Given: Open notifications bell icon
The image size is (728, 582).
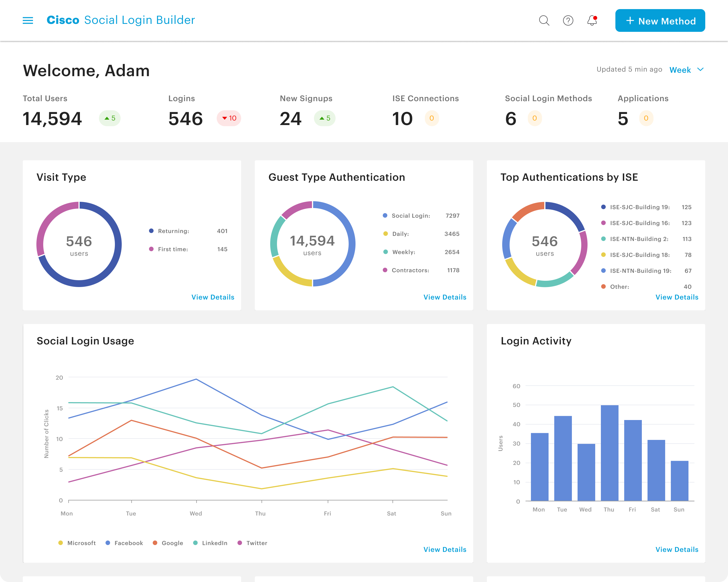Looking at the screenshot, I should pyautogui.click(x=592, y=20).
